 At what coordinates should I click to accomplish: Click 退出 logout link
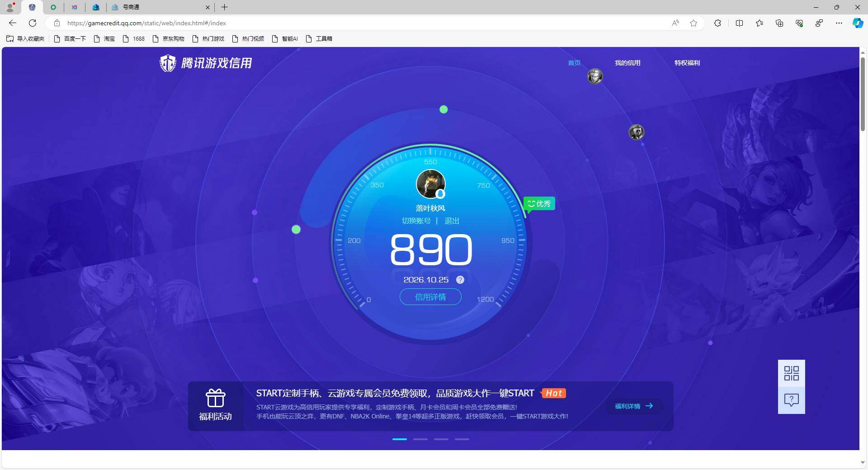click(x=452, y=221)
